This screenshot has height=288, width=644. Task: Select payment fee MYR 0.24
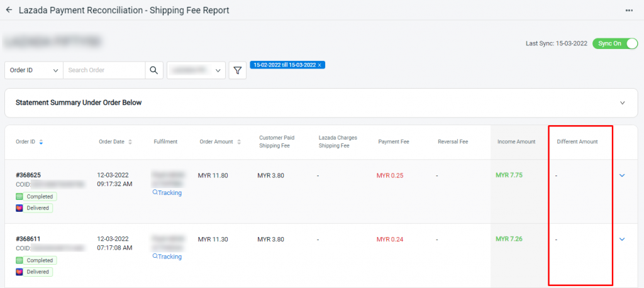coord(390,239)
